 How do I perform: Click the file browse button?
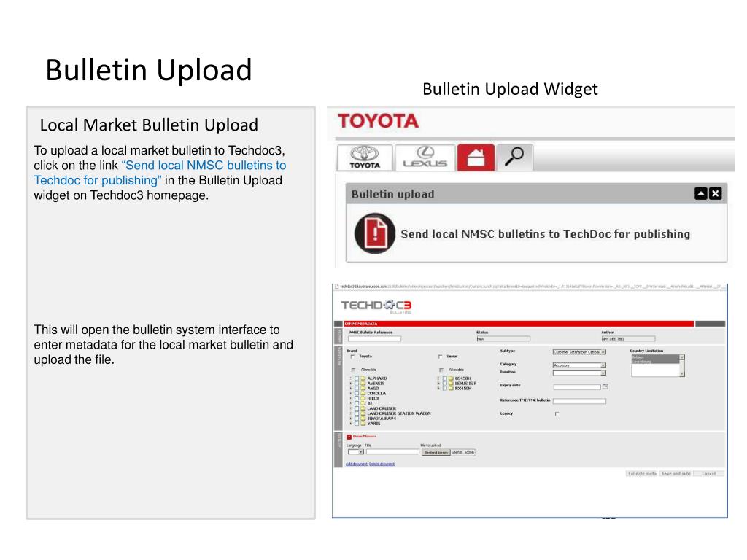tap(436, 452)
